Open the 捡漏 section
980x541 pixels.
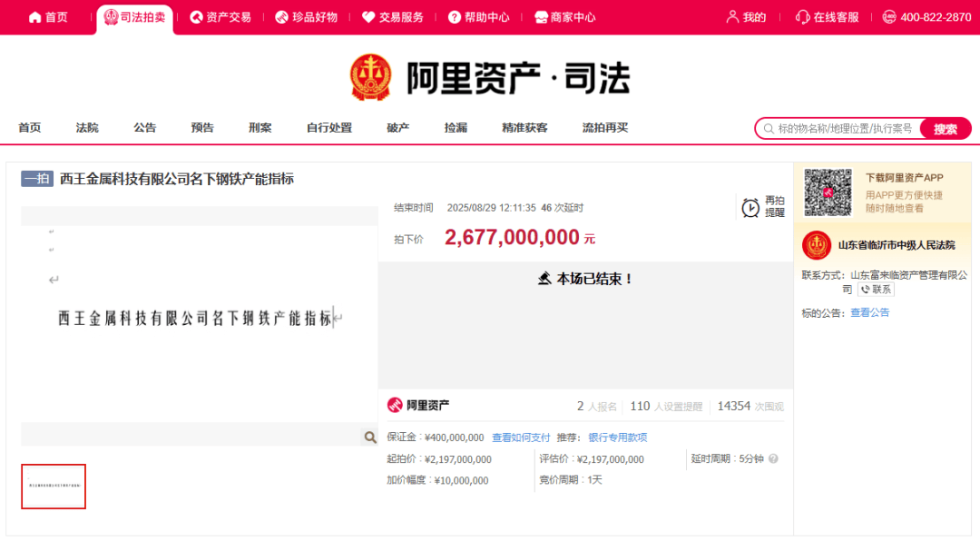click(455, 128)
